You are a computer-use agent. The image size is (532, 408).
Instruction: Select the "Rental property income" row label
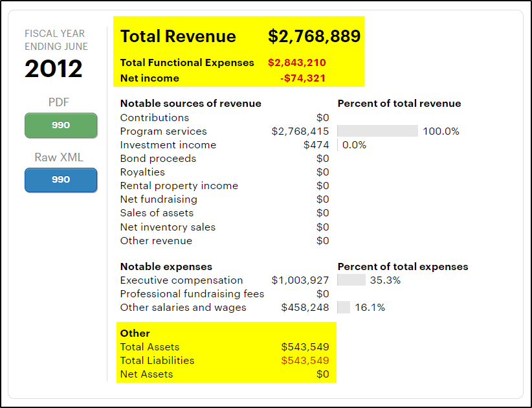click(179, 186)
